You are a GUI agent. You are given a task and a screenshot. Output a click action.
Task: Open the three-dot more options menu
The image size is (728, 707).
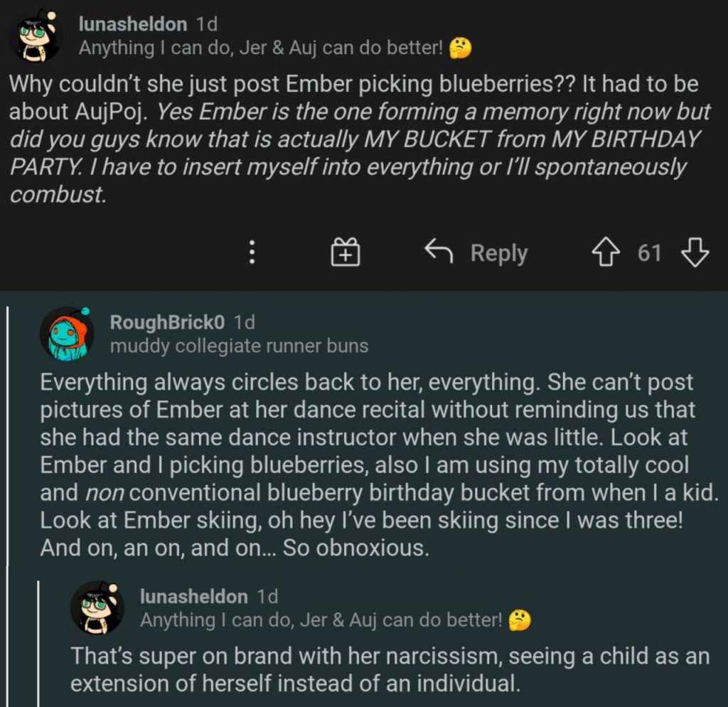coord(251,253)
